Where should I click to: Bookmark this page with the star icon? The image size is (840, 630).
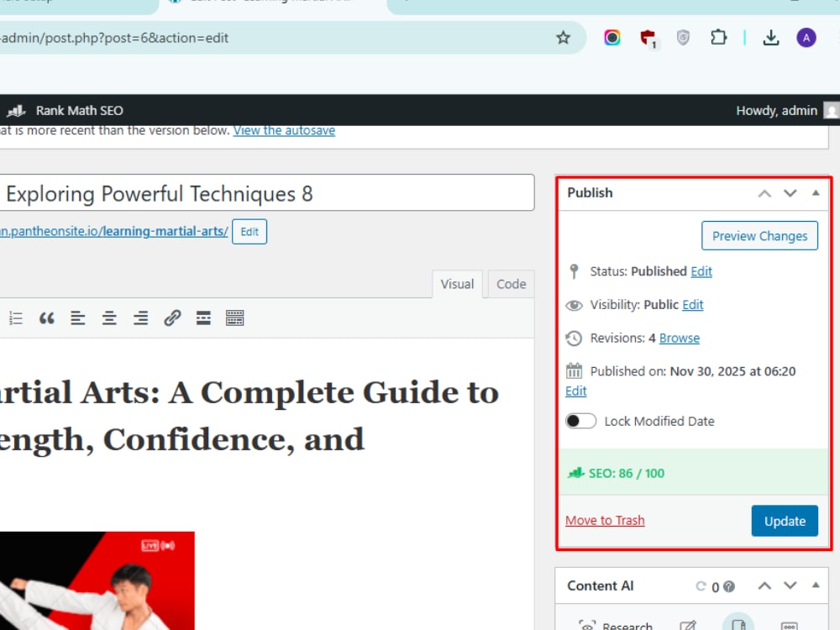tap(563, 38)
